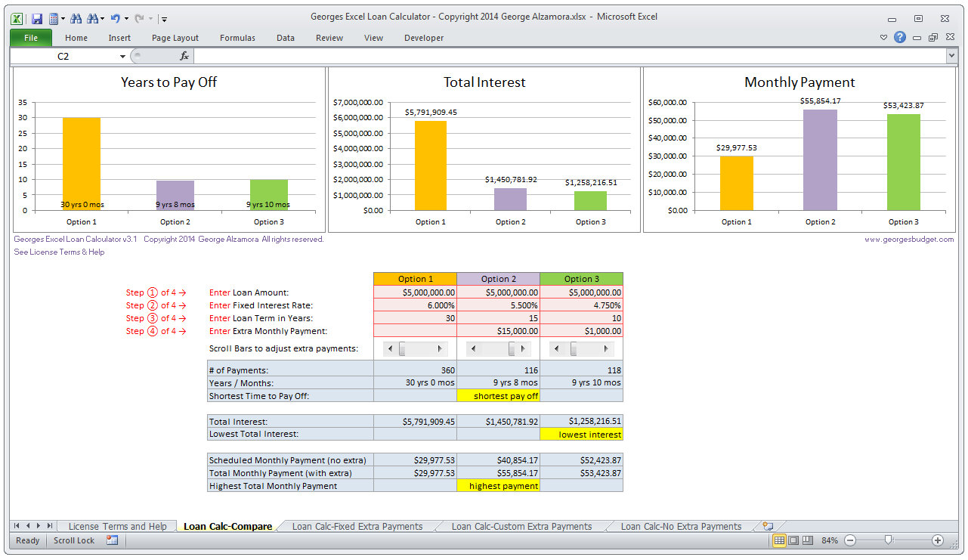Image resolution: width=968 pixels, height=560 pixels.
Task: Switch to Normal view in status bar
Action: [x=779, y=540]
